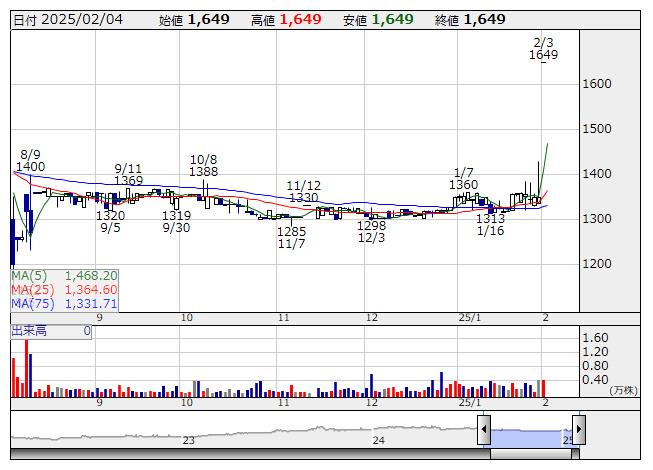The width and height of the screenshot is (653, 470).
Task: Click the left range slider handle arrow
Action: point(484,429)
